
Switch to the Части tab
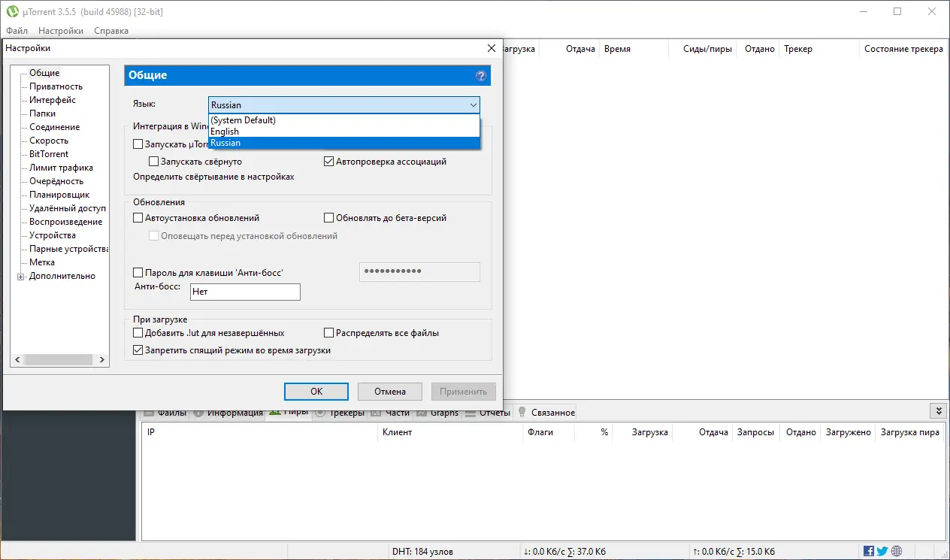390,413
